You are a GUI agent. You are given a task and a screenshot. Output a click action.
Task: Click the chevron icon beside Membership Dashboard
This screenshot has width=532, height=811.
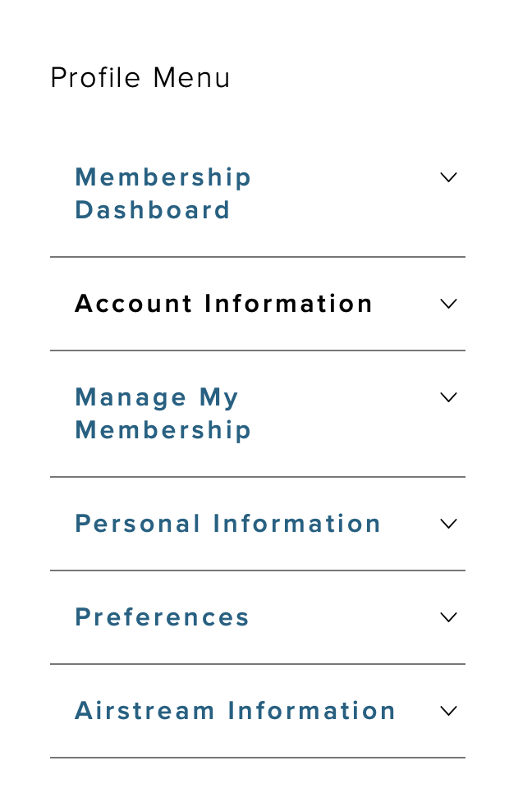(x=448, y=177)
